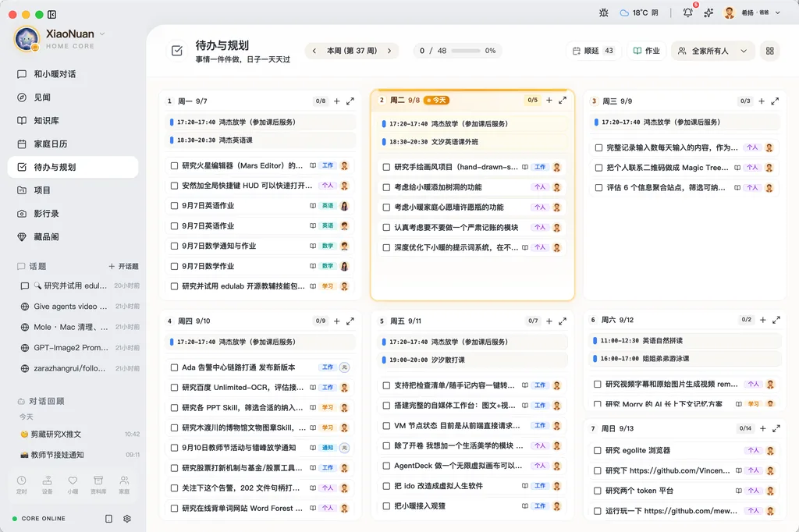Expand the 周日 9/13 column to full view
This screenshot has height=532, width=799.
click(x=776, y=428)
